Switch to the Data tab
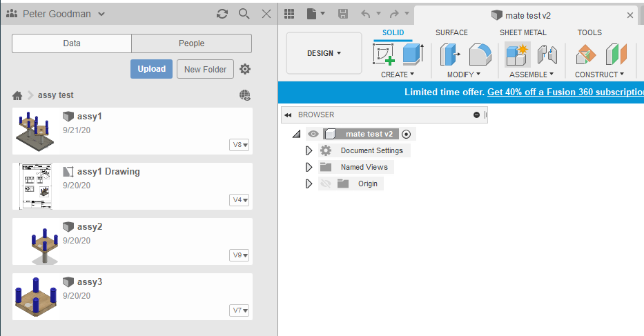 [72, 43]
